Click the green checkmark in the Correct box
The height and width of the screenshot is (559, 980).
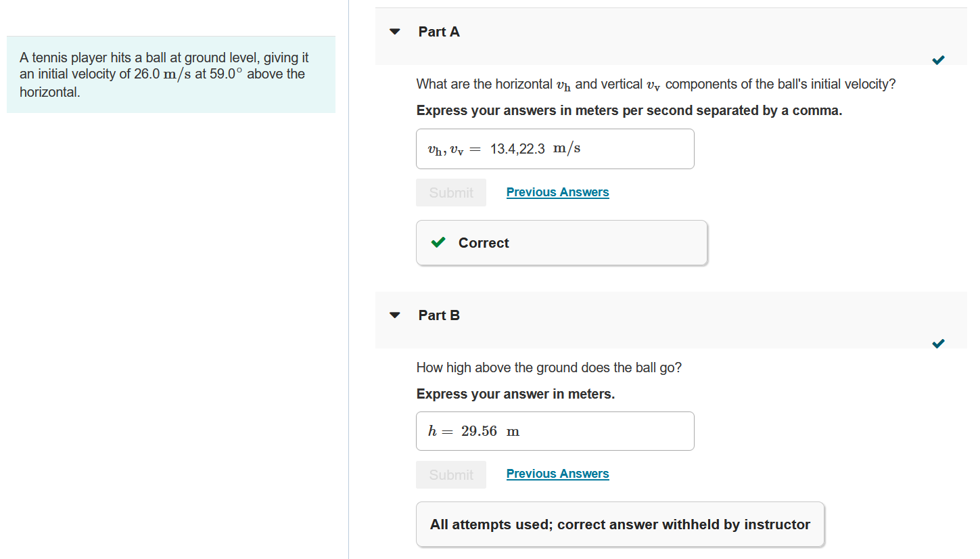point(438,242)
